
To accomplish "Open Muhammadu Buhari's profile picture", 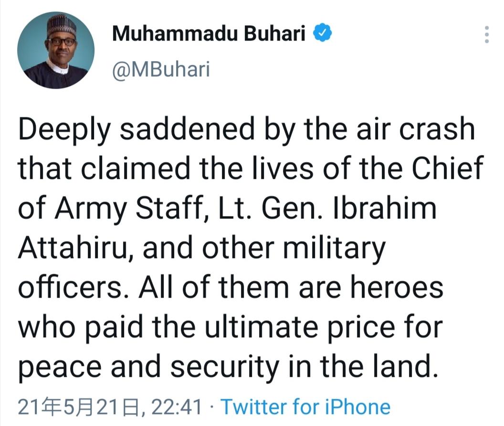I will (x=56, y=51).
